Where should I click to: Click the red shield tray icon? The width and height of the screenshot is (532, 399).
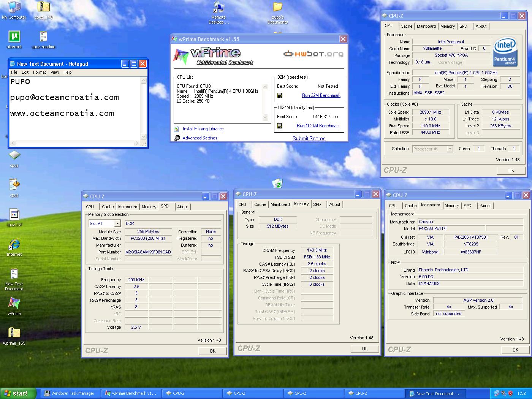click(x=510, y=393)
